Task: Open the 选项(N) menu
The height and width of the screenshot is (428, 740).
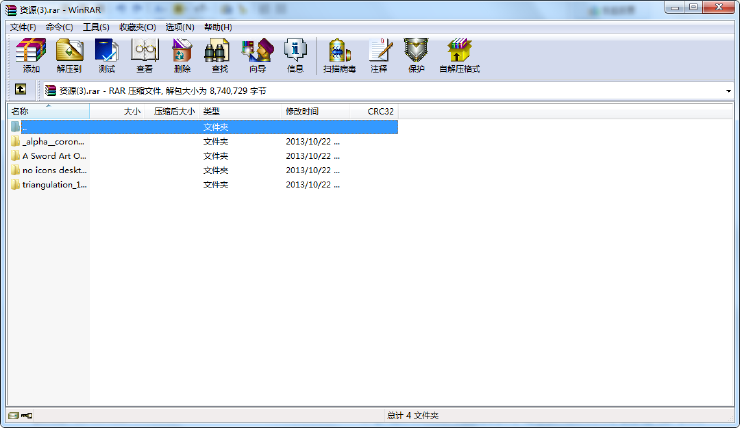Action: (180, 27)
